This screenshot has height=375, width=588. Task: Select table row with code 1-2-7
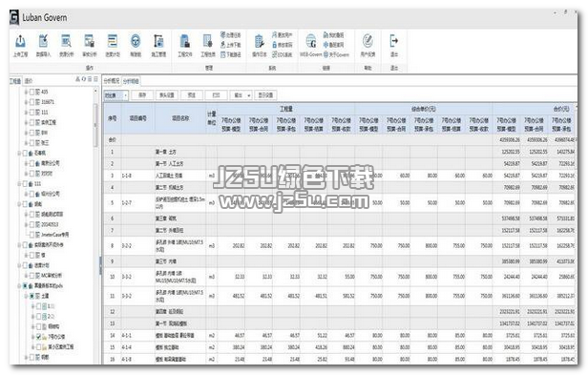coord(340,203)
